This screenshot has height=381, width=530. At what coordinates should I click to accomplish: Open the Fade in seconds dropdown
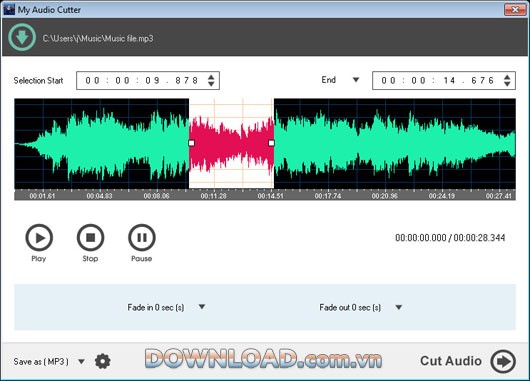(x=202, y=307)
